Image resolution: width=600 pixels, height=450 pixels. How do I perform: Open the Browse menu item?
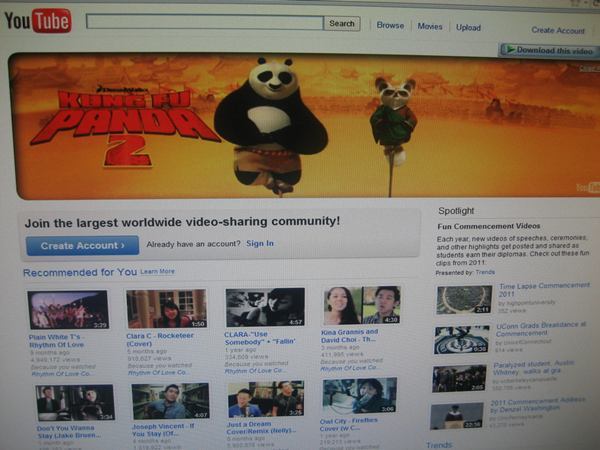click(x=390, y=25)
